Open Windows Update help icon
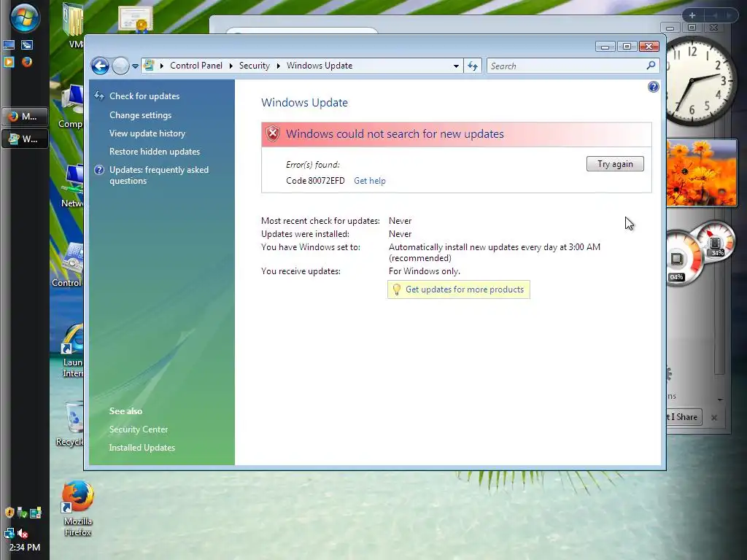This screenshot has height=560, width=747. pyautogui.click(x=653, y=87)
